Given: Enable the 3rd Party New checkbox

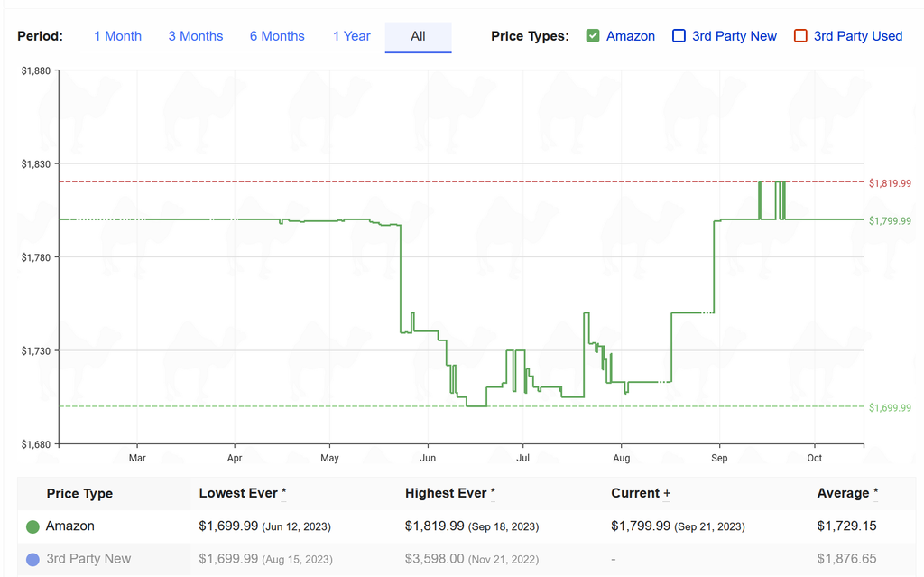Looking at the screenshot, I should (679, 36).
